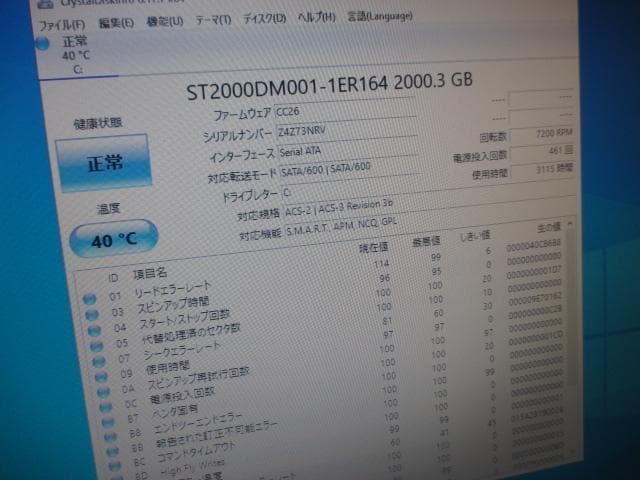Viewport: 640px width, 480px height.
Task: Click the しきい値 column header
Action: point(475,237)
